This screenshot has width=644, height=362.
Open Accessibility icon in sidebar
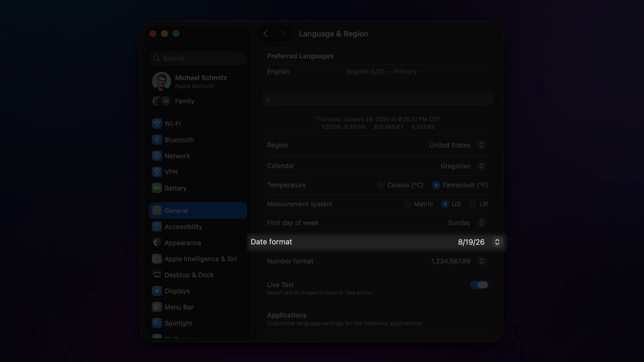tap(157, 227)
